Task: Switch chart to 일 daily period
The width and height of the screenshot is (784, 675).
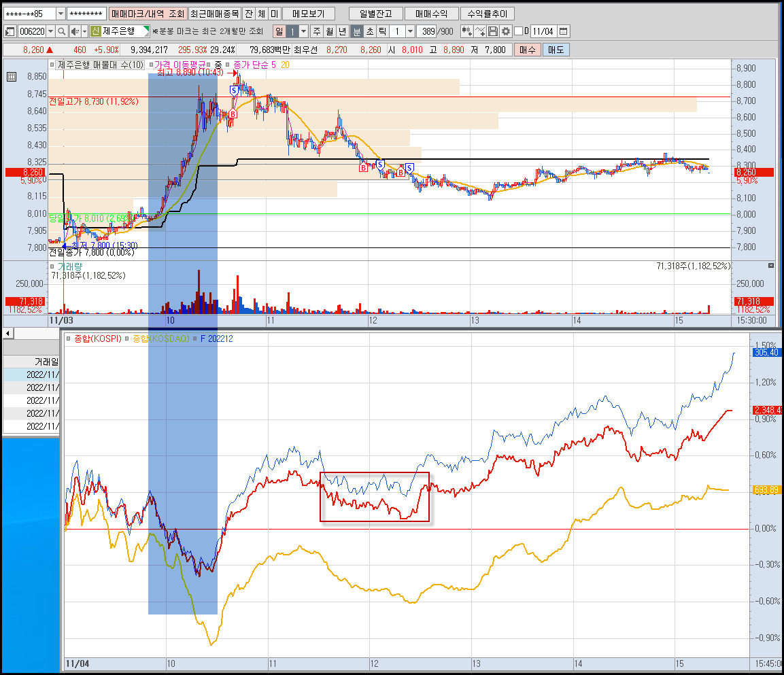Action: (x=279, y=31)
